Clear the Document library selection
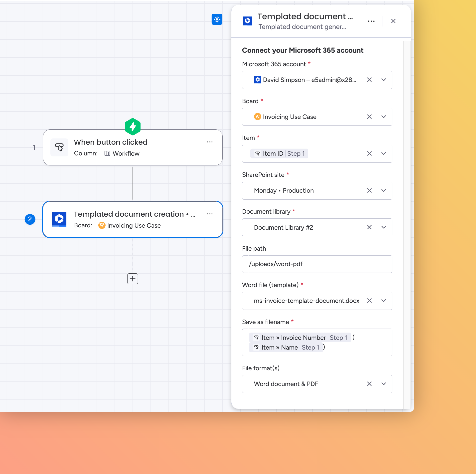This screenshot has width=476, height=474. pos(369,227)
